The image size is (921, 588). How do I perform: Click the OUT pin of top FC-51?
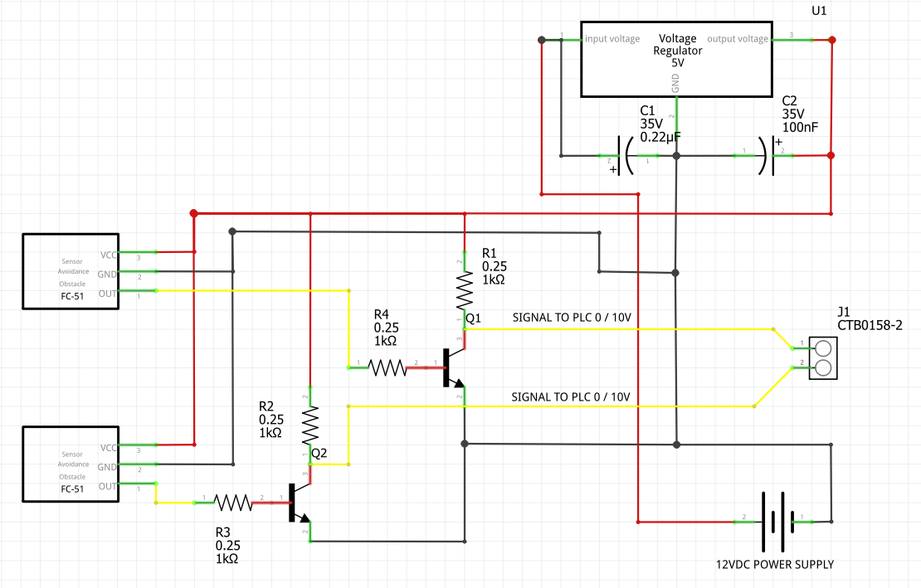[x=137, y=290]
